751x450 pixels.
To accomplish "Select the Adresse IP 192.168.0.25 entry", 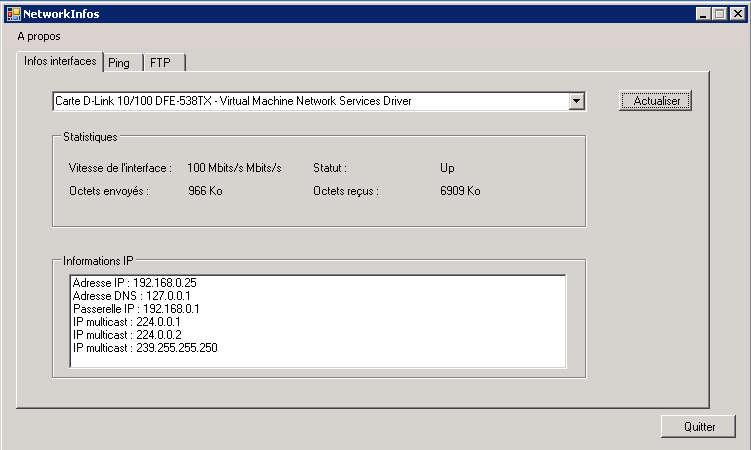I will 134,283.
